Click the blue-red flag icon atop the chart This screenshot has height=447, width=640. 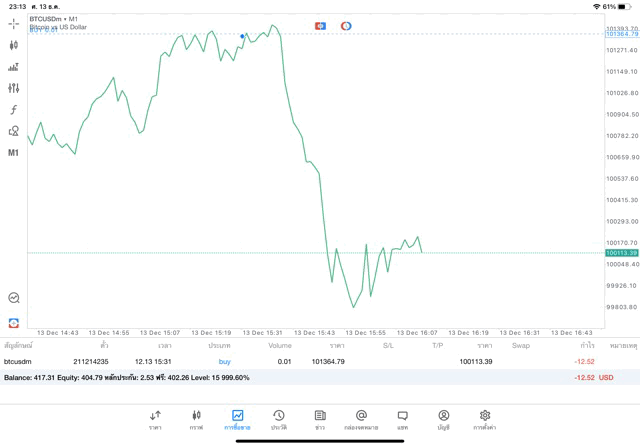(320, 25)
